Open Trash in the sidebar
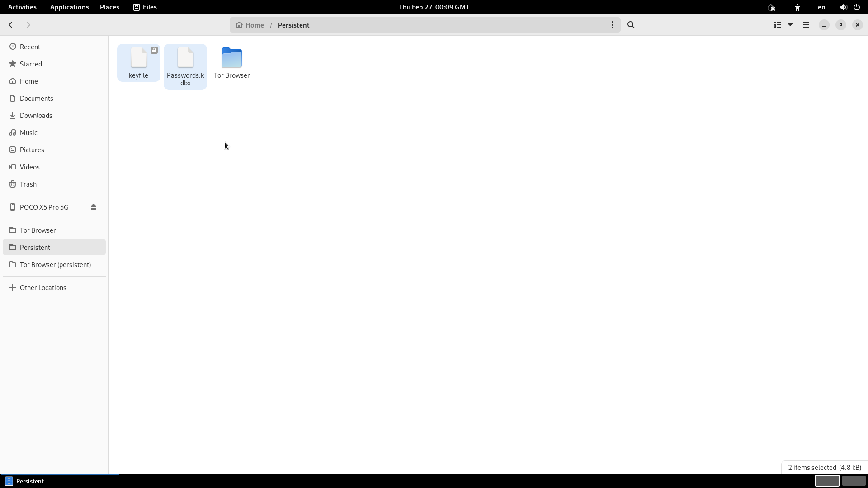Screen dimensions: 868x488 tap(28, 184)
